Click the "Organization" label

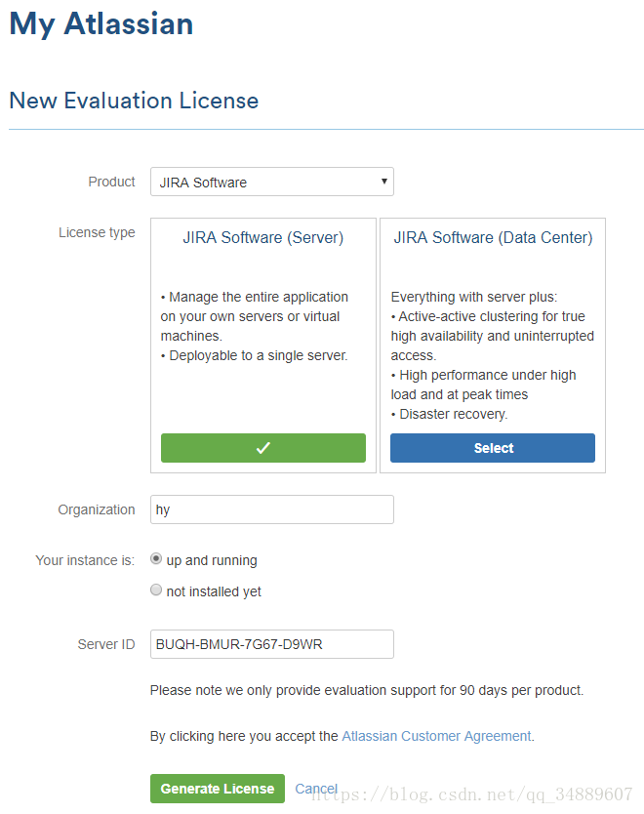click(97, 509)
